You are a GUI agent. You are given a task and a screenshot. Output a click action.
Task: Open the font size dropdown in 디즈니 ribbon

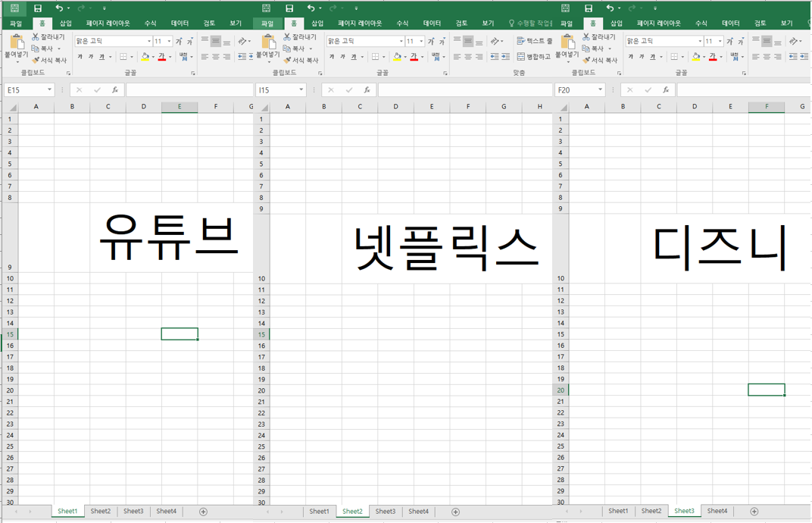[x=720, y=41]
